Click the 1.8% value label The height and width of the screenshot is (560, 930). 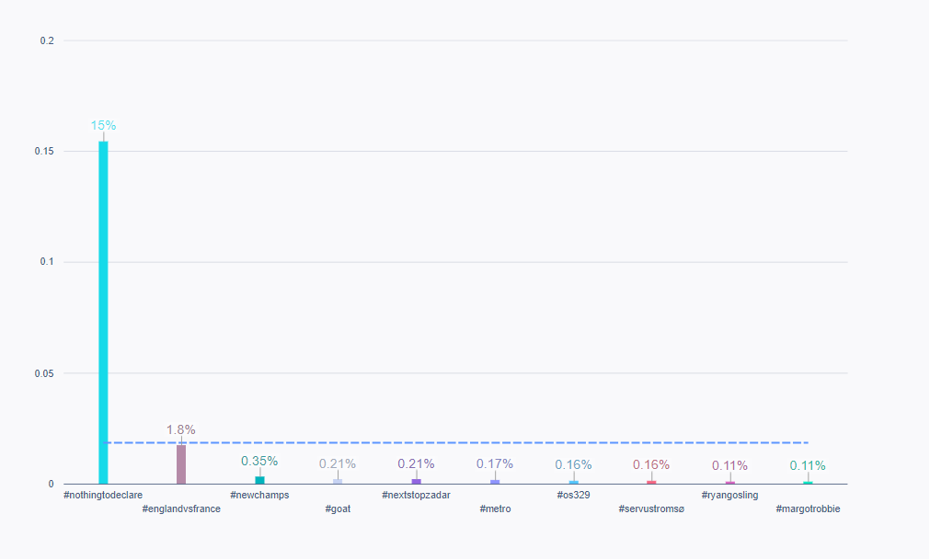point(180,429)
